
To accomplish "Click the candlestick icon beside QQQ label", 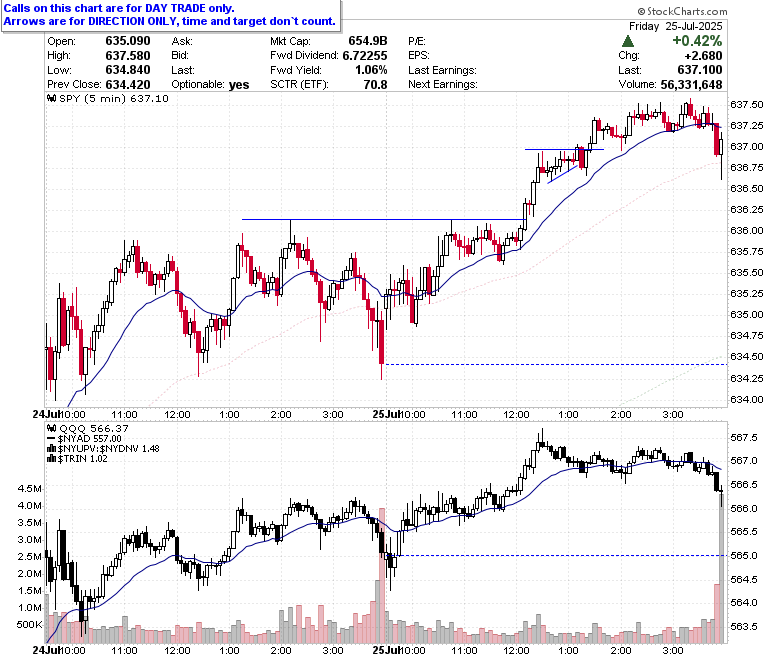I will click(52, 428).
